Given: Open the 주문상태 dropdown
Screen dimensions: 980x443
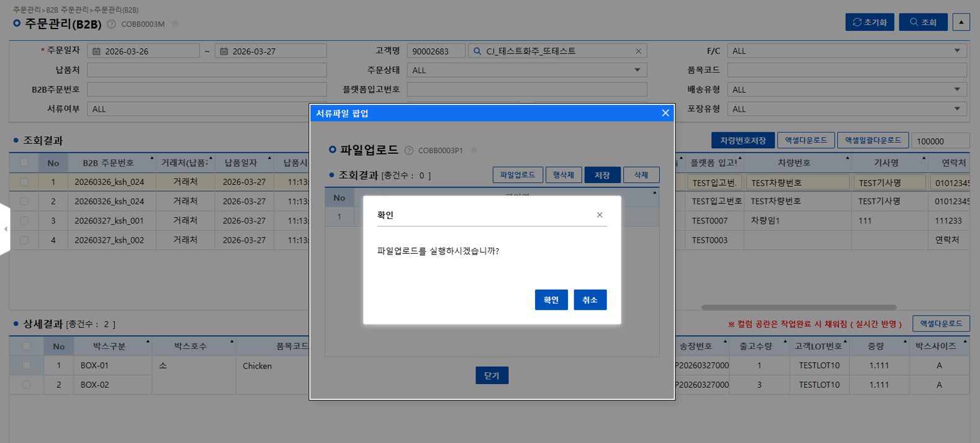Looking at the screenshot, I should pyautogui.click(x=527, y=70).
